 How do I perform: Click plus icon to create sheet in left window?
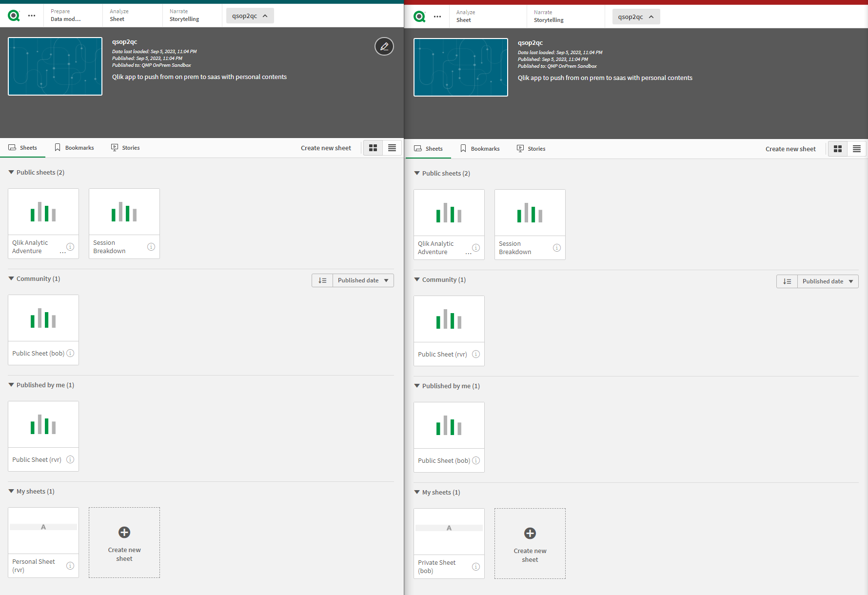click(x=124, y=533)
